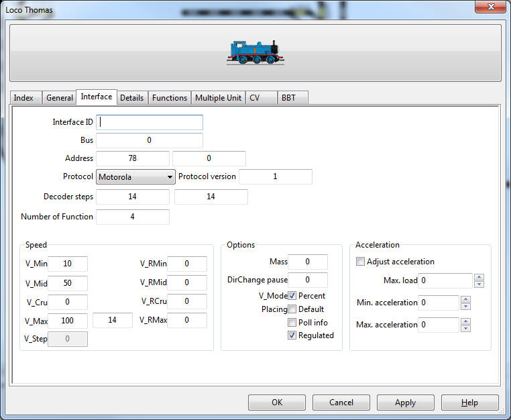The image size is (511, 420).
Task: Edit the V_RMid field
Action: point(187,282)
